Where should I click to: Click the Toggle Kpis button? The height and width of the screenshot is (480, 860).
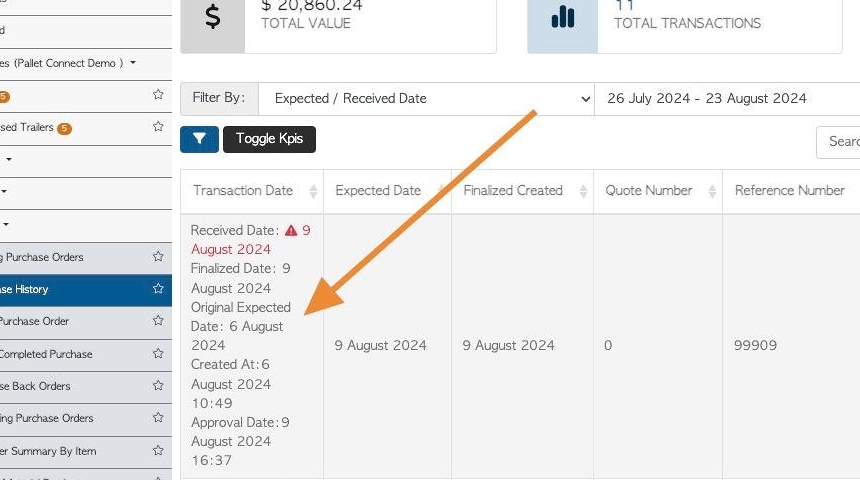click(269, 139)
